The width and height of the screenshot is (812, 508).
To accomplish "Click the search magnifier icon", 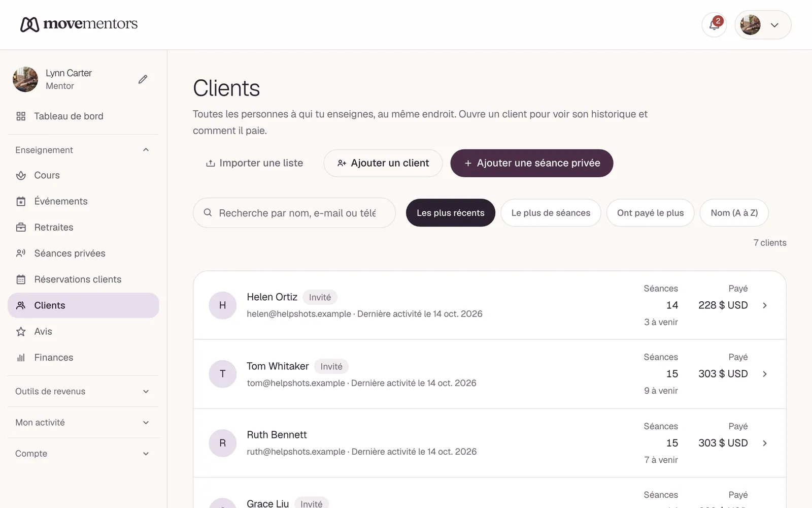I will click(208, 213).
